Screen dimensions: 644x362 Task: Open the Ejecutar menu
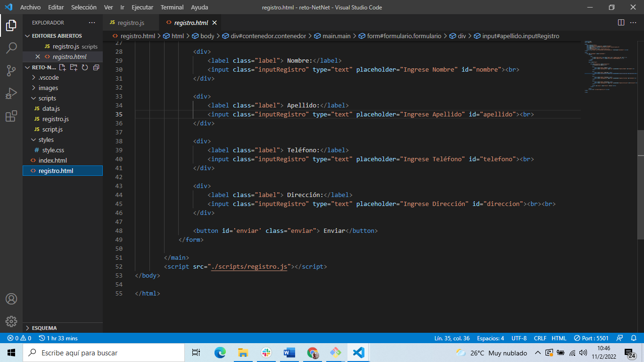(x=142, y=7)
